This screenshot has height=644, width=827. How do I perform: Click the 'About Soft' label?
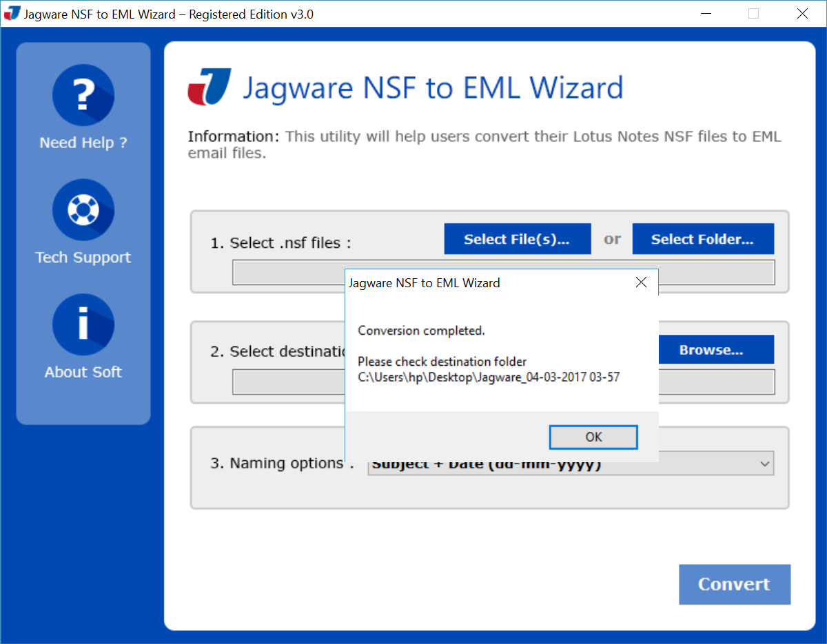tap(83, 372)
